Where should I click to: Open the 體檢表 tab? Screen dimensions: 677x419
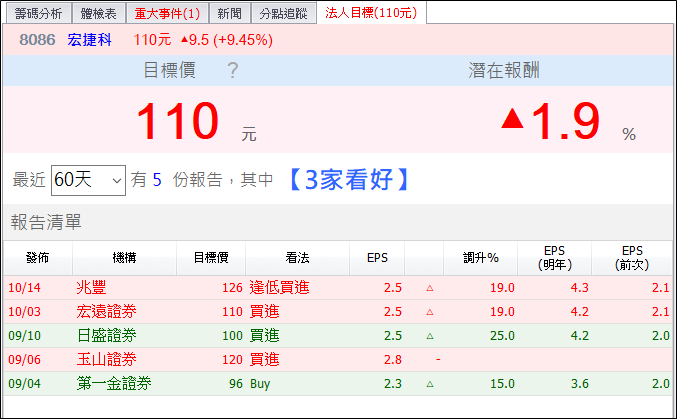tap(98, 13)
